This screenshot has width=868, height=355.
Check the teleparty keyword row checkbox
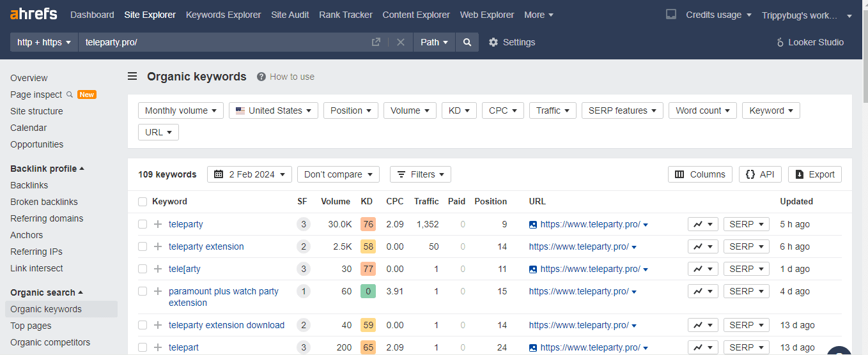143,224
